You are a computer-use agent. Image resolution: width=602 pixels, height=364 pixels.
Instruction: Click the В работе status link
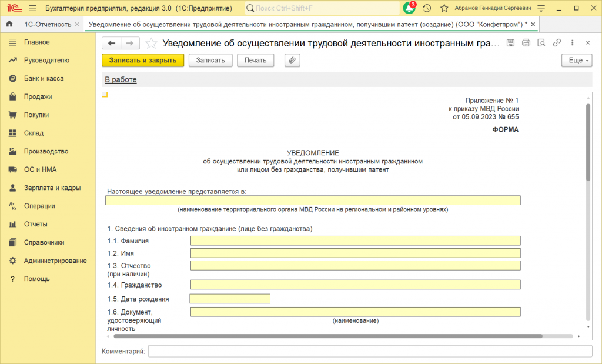121,79
